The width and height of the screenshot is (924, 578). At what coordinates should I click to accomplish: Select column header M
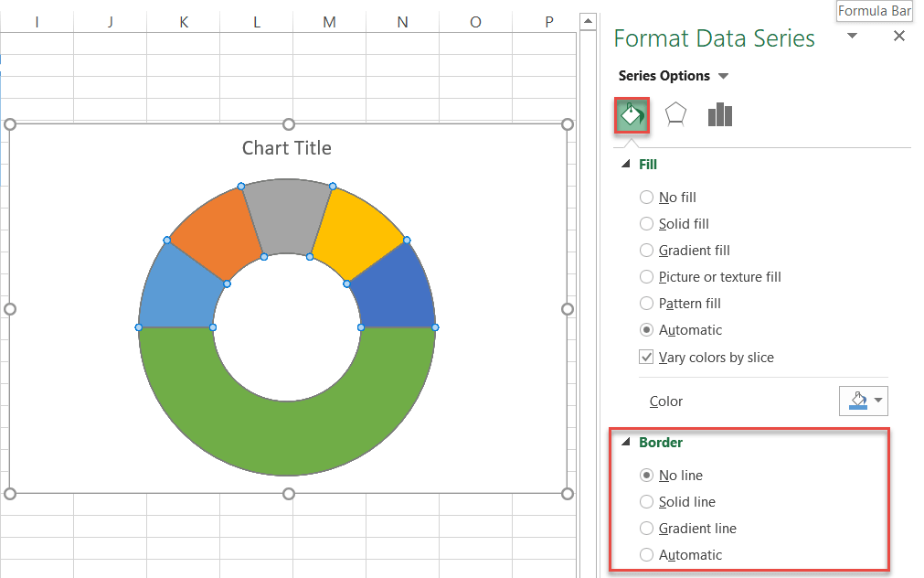tap(329, 20)
